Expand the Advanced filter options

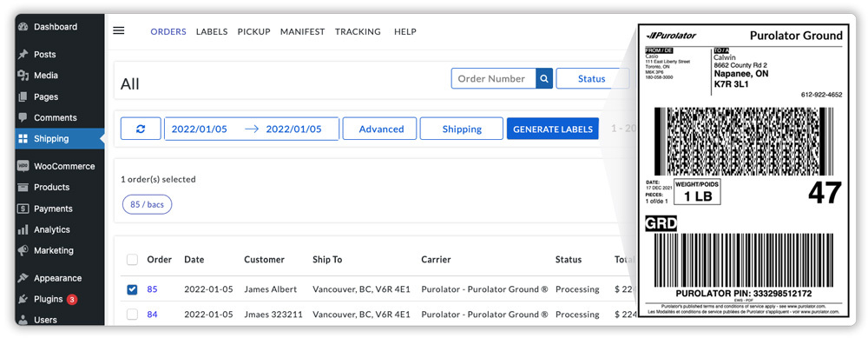[380, 129]
